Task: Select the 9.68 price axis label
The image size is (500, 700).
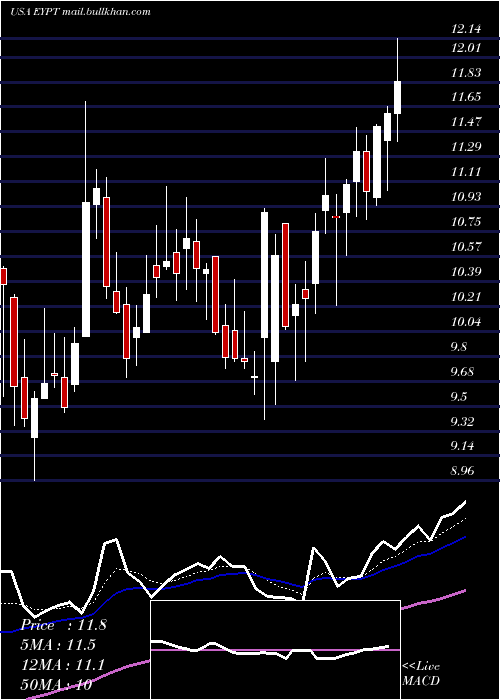Action: click(464, 371)
